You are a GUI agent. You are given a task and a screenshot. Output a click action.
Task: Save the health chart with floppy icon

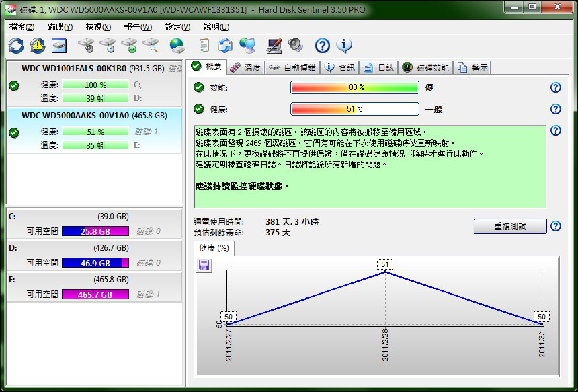coord(204,266)
